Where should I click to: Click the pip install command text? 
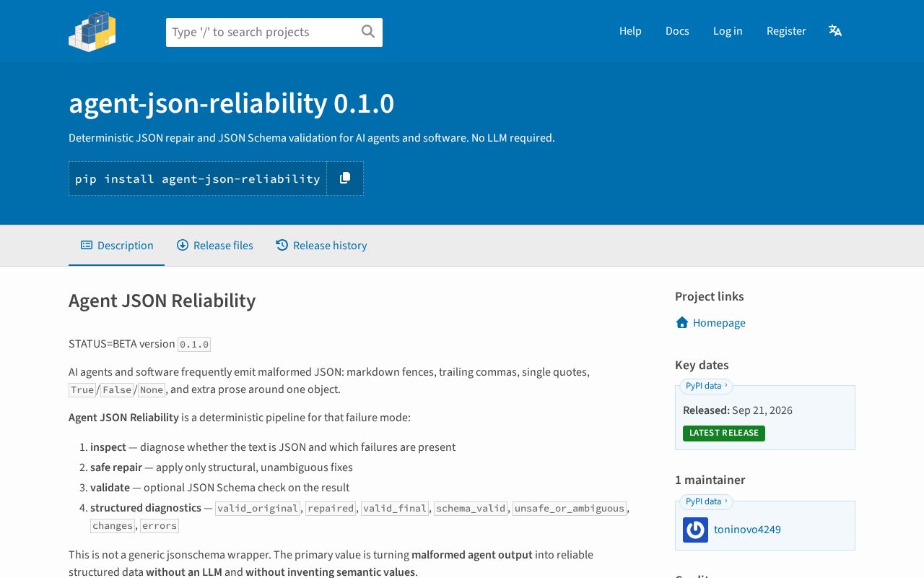point(198,178)
